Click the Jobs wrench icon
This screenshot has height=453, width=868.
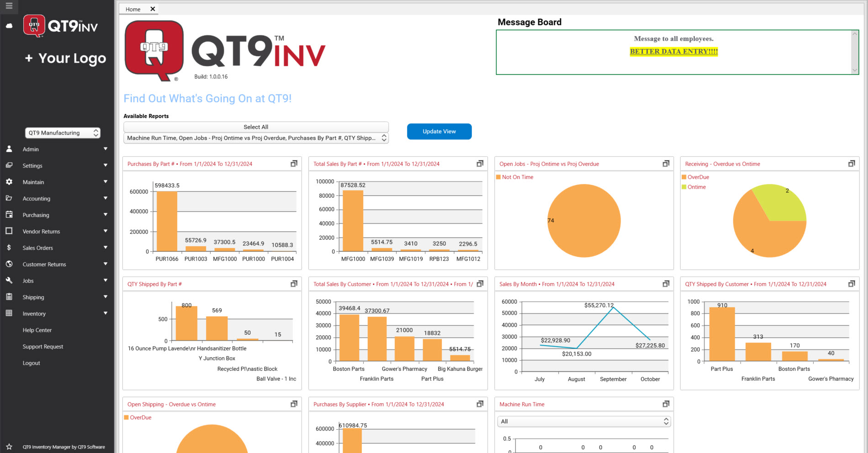9,280
